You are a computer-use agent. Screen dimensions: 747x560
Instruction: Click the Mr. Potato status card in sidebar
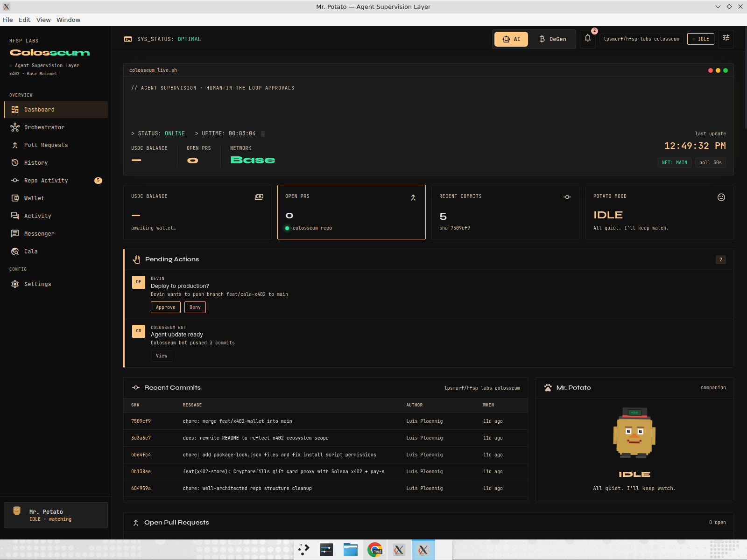(x=56, y=515)
